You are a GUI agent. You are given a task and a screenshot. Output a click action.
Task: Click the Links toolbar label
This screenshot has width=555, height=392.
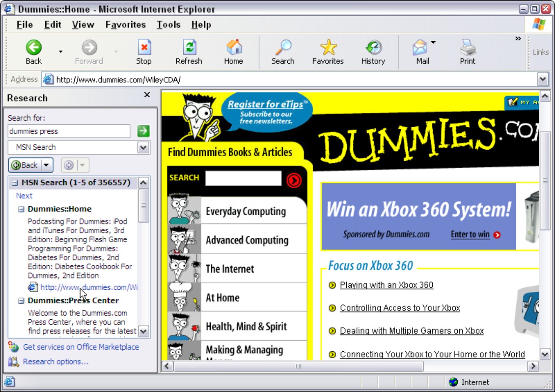coord(540,52)
